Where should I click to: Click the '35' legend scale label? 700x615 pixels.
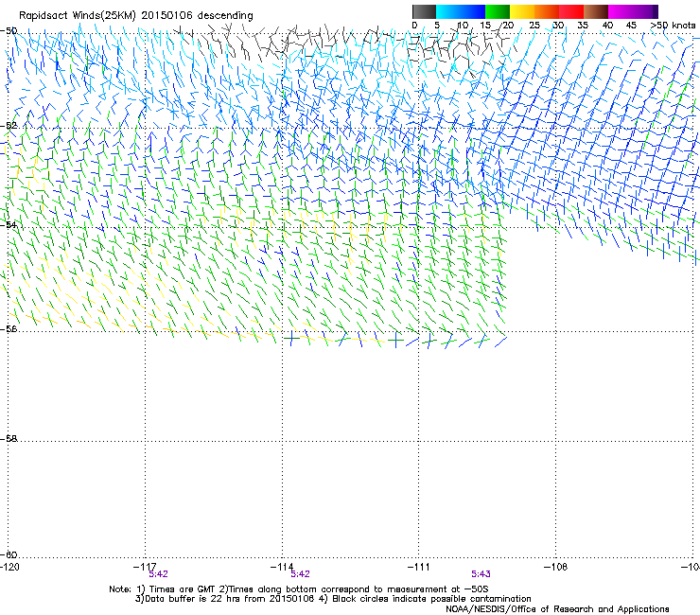pyautogui.click(x=583, y=26)
